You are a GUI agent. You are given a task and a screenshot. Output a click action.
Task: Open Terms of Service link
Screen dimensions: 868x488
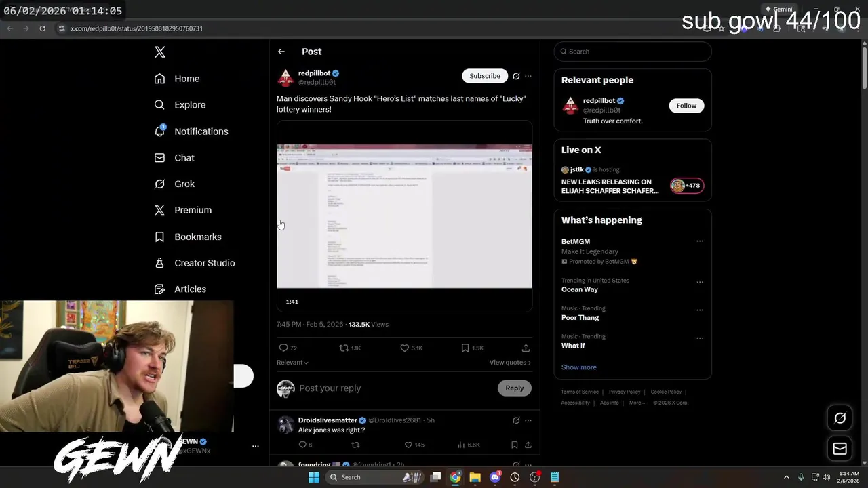pyautogui.click(x=580, y=392)
